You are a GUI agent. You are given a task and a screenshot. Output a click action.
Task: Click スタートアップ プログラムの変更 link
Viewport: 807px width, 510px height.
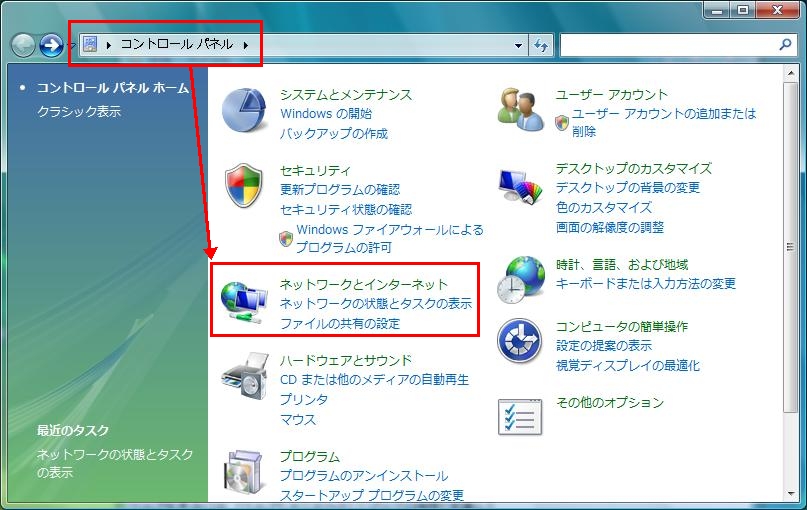click(372, 495)
